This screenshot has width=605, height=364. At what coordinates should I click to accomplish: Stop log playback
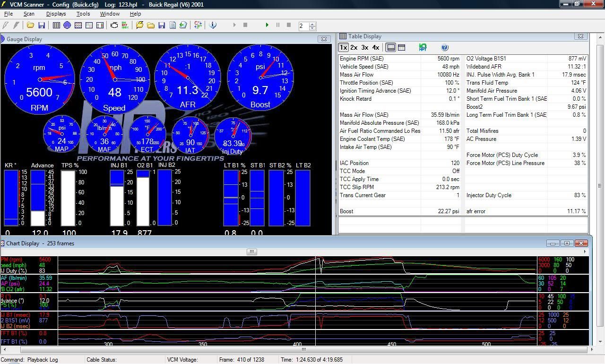289,25
